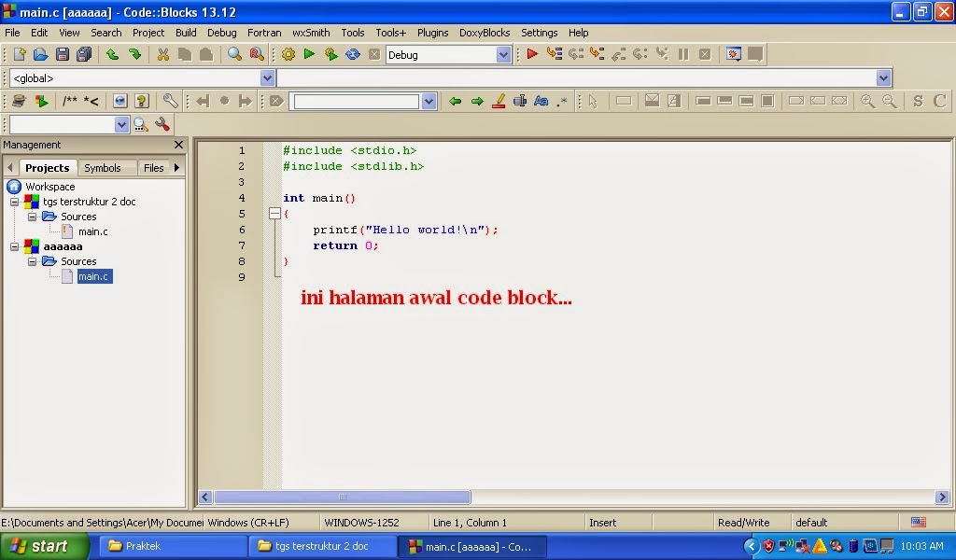The image size is (956, 560).
Task: Click the editor horizontal scrollbar thumb
Action: pyautogui.click(x=342, y=497)
